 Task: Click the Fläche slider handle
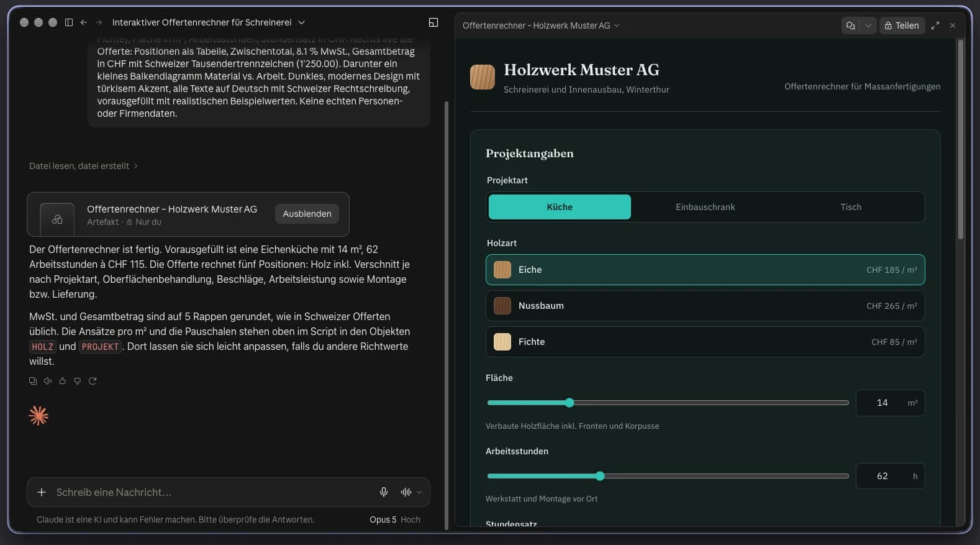[569, 403]
